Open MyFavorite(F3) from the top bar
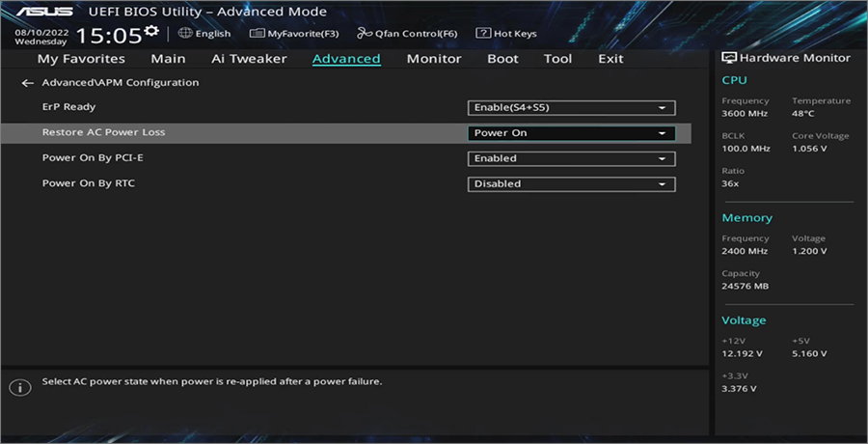Image resolution: width=868 pixels, height=444 pixels. (294, 33)
